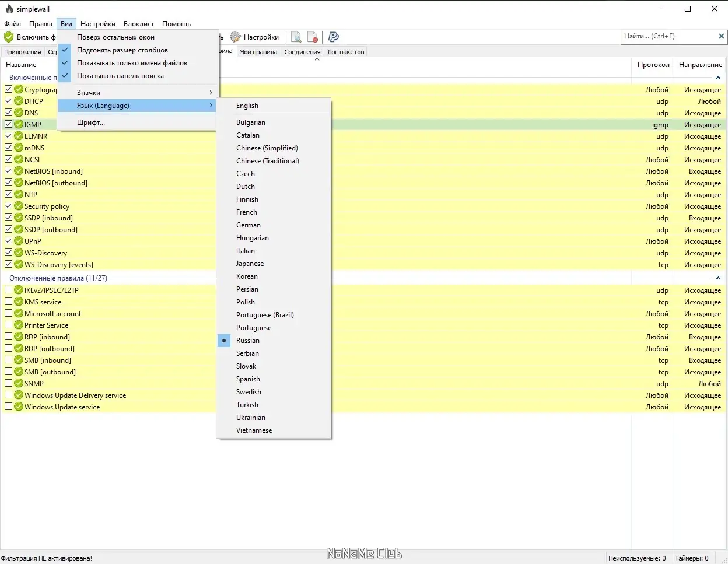728x564 pixels.
Task: Click the green status icon beside Windows Update service
Action: [19, 407]
